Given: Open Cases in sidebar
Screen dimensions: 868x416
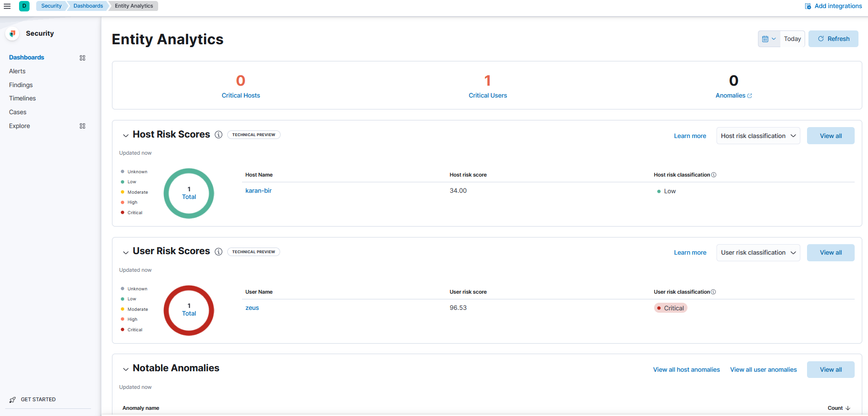Looking at the screenshot, I should coord(18,112).
